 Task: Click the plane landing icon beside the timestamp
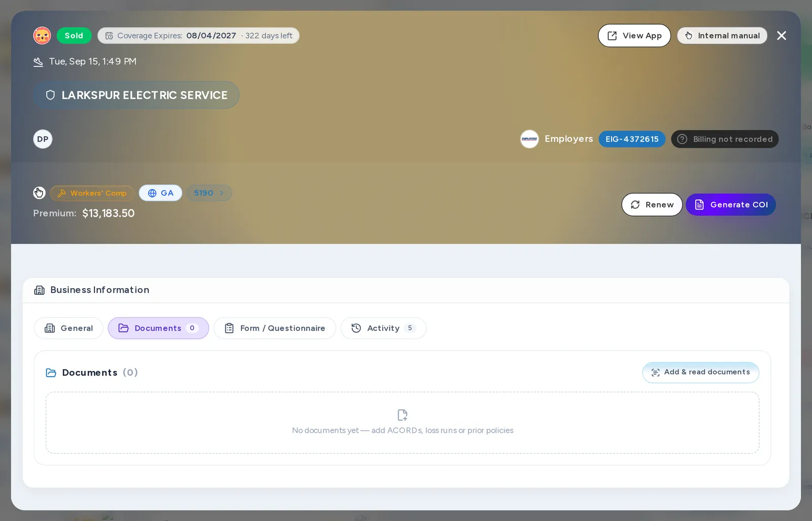tap(38, 62)
